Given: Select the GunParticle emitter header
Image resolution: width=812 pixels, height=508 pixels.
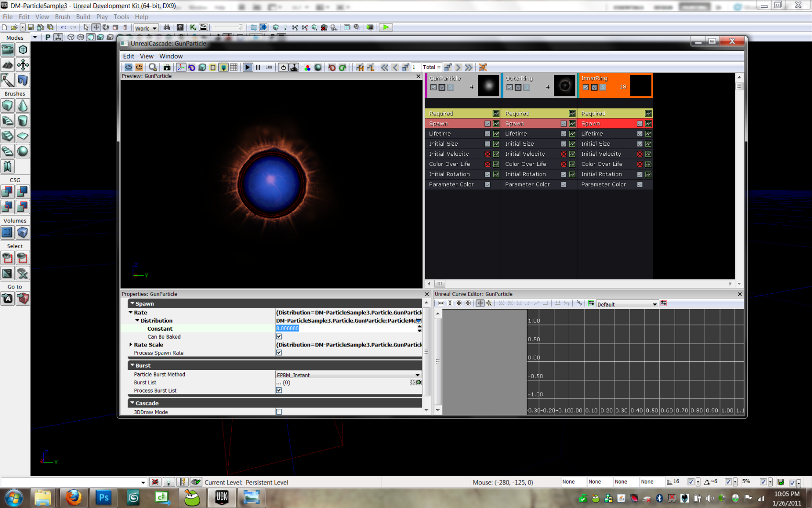Looking at the screenshot, I should pos(463,85).
